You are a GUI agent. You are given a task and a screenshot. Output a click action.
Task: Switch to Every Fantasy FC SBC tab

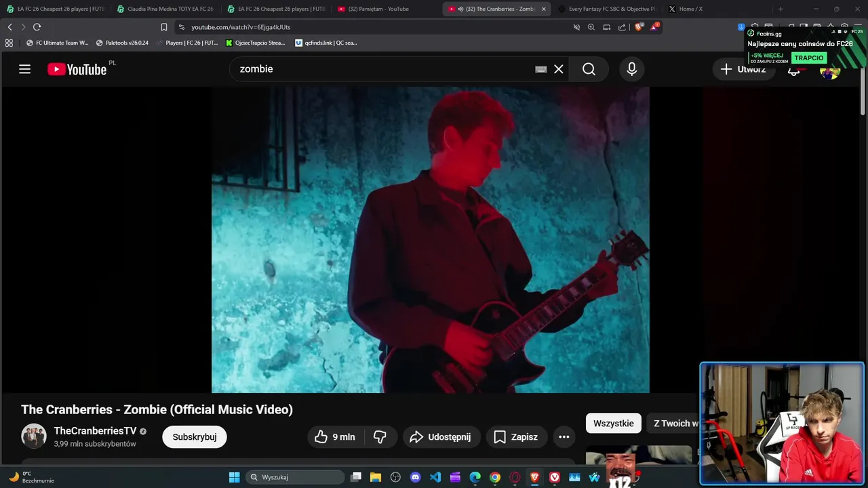pyautogui.click(x=607, y=9)
